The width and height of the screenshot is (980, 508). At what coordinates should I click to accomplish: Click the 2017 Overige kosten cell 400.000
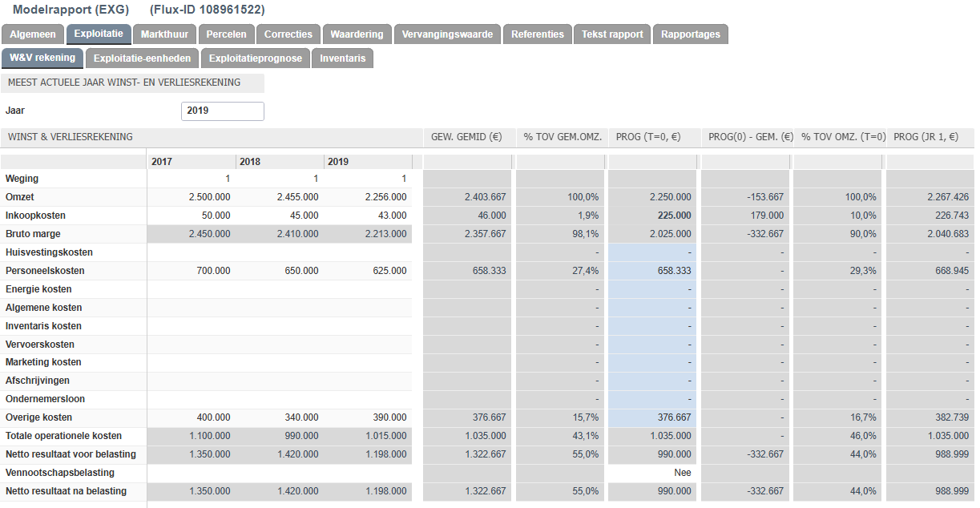192,417
